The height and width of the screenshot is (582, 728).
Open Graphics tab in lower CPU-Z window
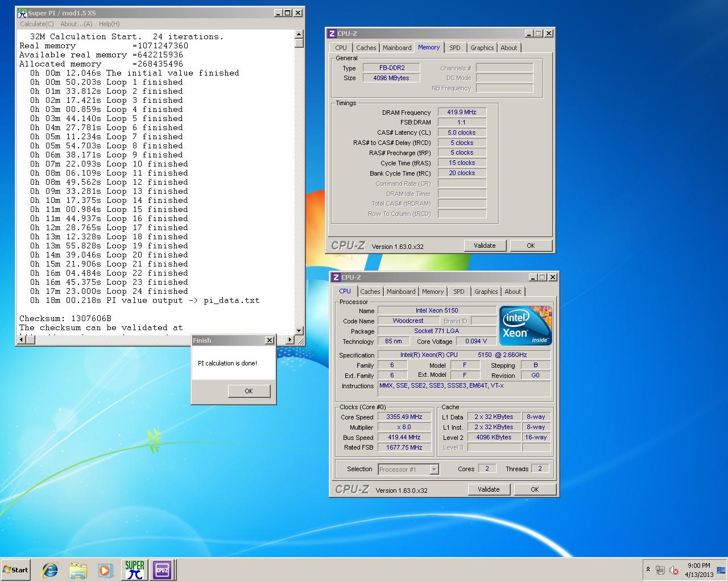pyautogui.click(x=486, y=292)
